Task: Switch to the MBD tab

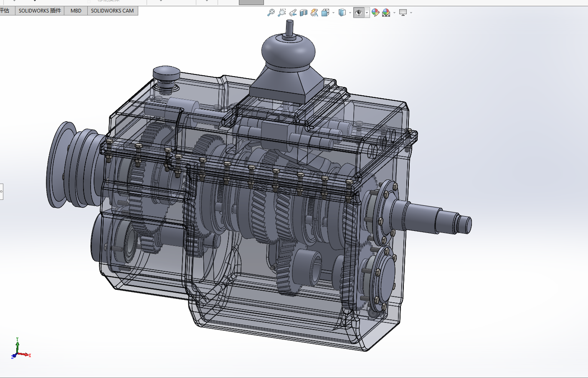Action: [x=76, y=10]
